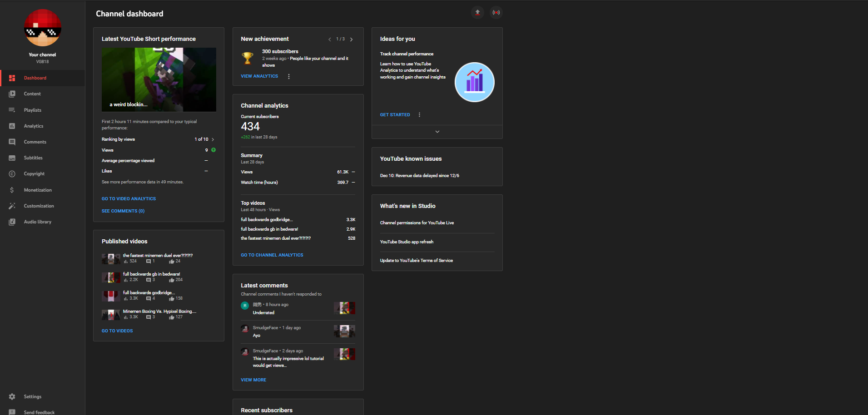Go to previous achievement card
Viewport: 868px width, 415px height.
pyautogui.click(x=330, y=40)
